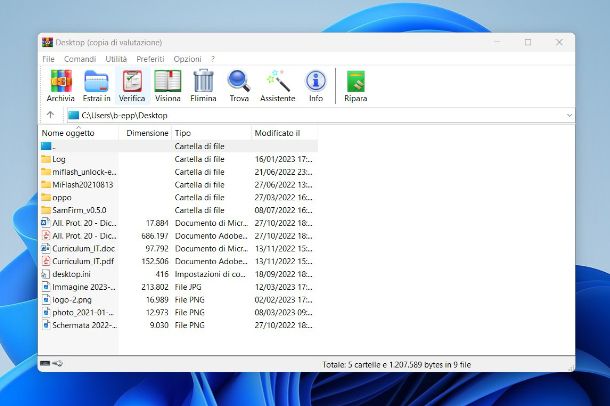Click the disk icon in status bar
Viewport: 610px width, 406px height.
45,364
